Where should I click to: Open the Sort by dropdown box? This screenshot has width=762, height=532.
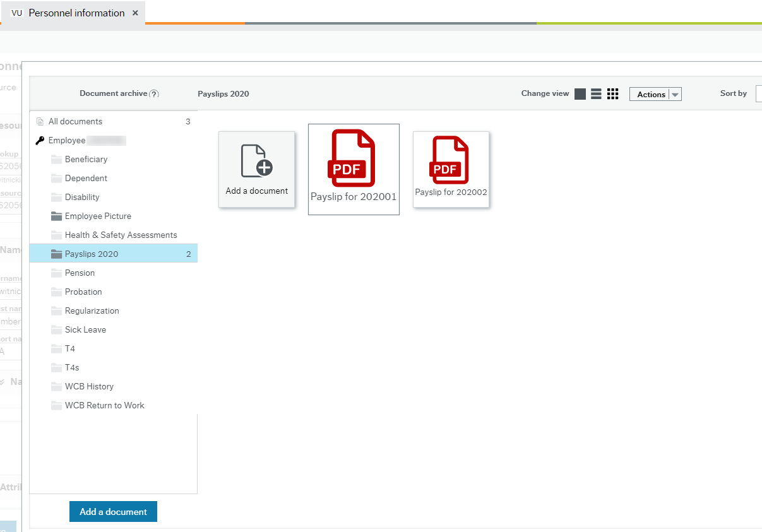[x=758, y=94]
